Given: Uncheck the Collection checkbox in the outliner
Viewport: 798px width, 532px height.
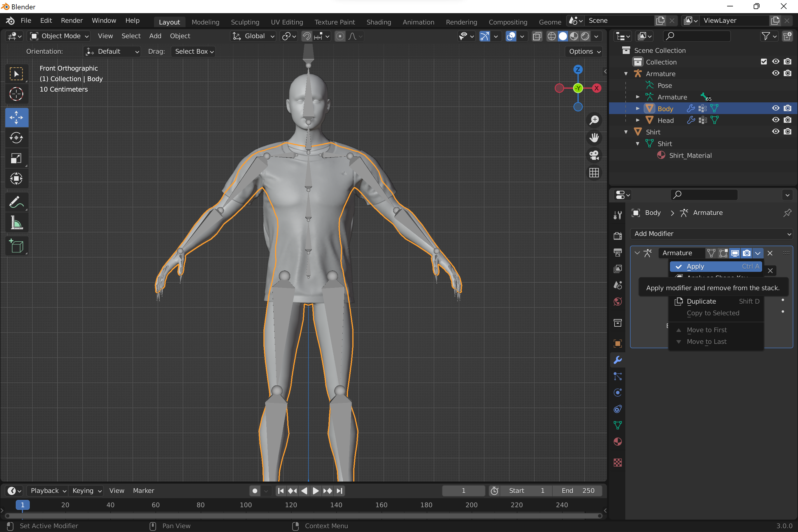Looking at the screenshot, I should [764, 62].
